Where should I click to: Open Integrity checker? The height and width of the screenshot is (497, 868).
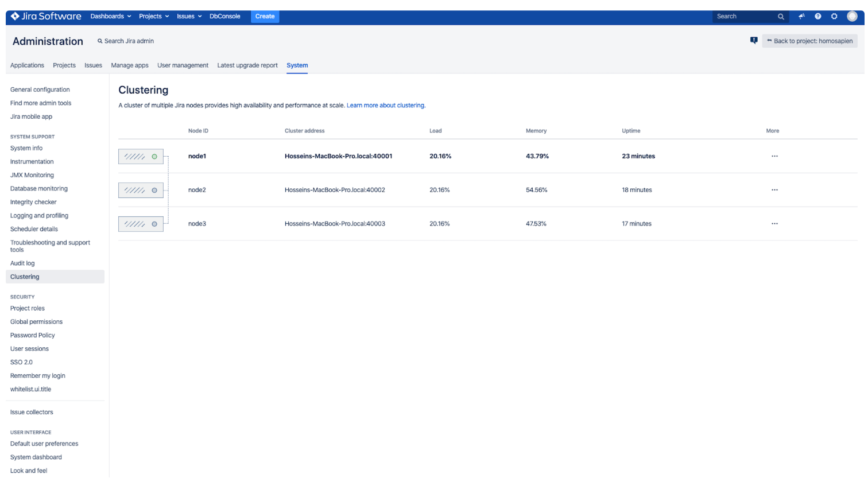click(x=33, y=202)
